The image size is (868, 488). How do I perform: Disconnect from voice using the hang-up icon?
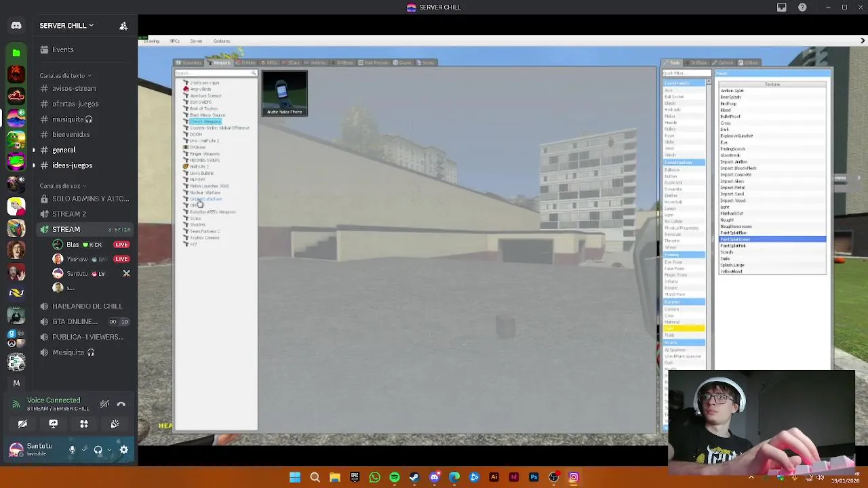(x=121, y=404)
